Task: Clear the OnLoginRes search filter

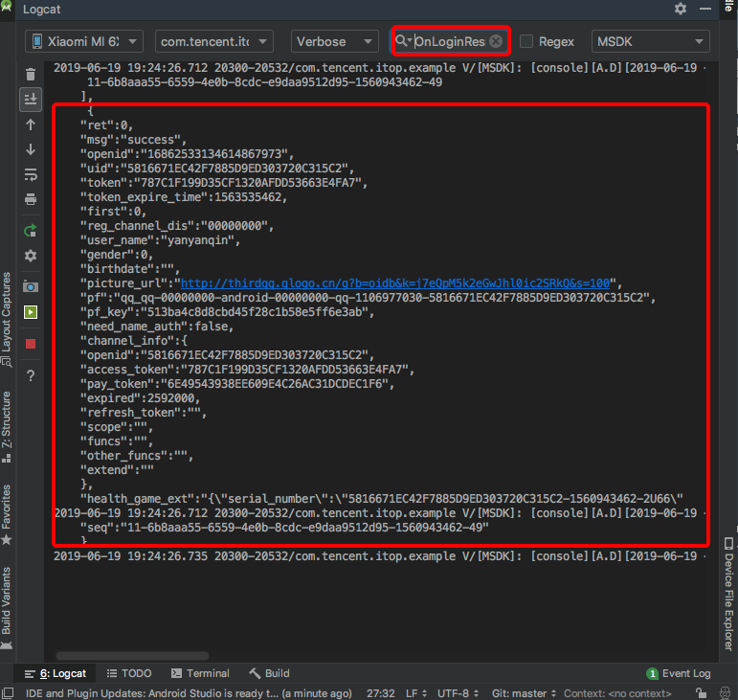Action: [496, 41]
